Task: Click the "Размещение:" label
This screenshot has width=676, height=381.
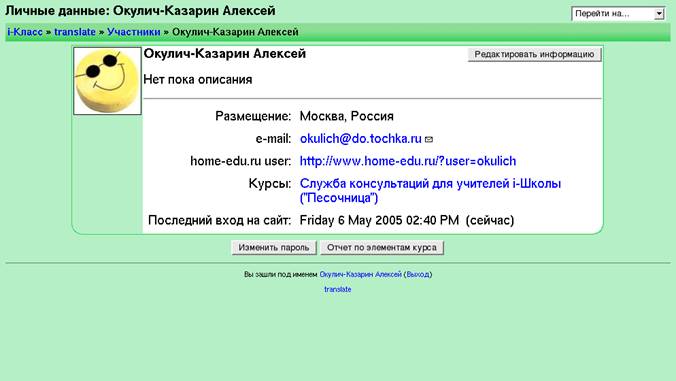Action: pyautogui.click(x=253, y=116)
